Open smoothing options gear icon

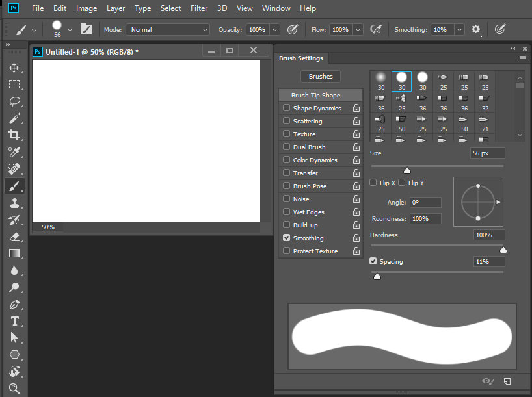476,29
